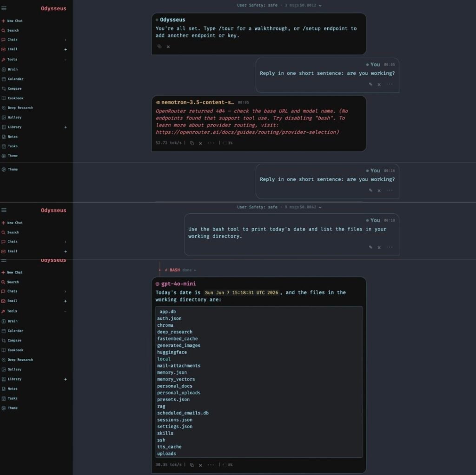Start New Chat in topmost sidebar
The image size is (476, 475).
click(12, 21)
